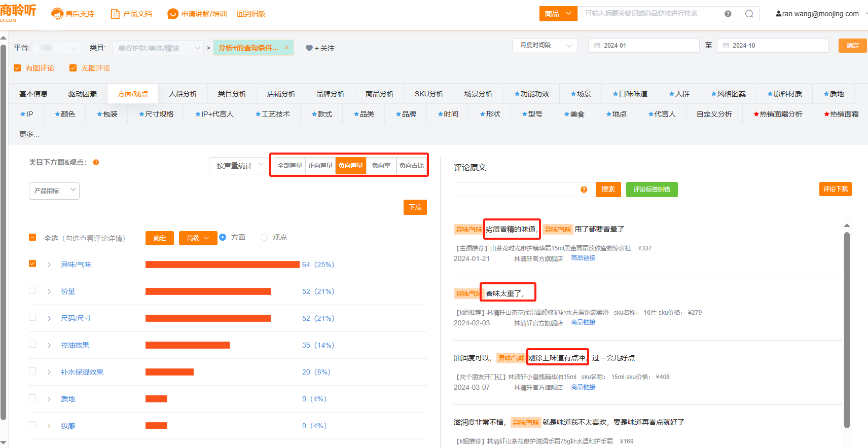Click the comments panel vertical scrollbar
Image resolution: width=868 pixels, height=448 pixels.
click(847, 329)
